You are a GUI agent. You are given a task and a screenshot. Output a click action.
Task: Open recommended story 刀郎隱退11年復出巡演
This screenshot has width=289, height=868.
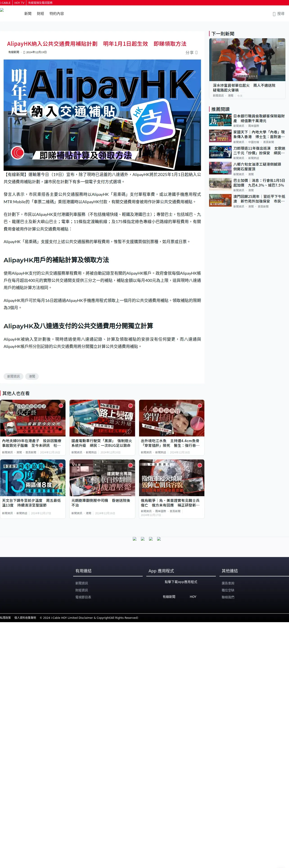pos(259,151)
